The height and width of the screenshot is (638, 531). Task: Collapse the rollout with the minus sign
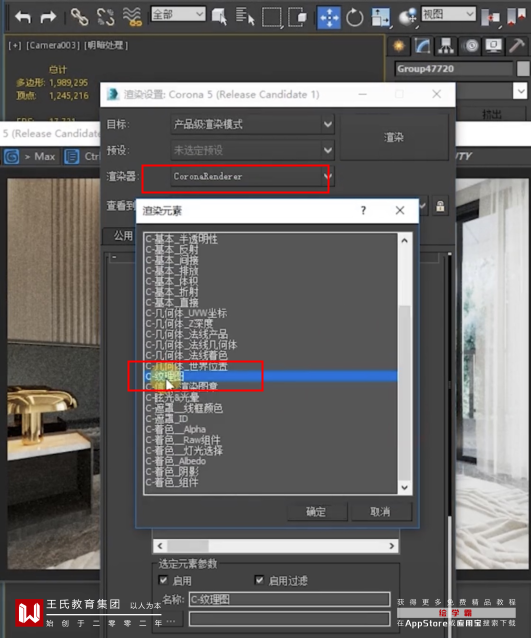coord(114,257)
